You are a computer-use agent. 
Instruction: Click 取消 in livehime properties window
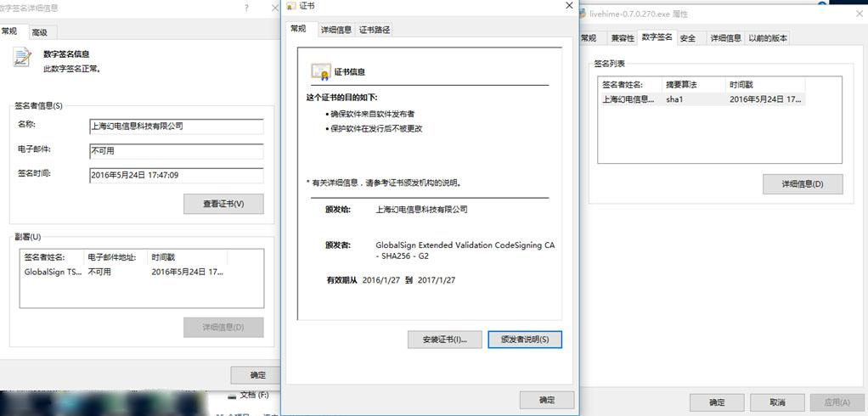coord(776,402)
